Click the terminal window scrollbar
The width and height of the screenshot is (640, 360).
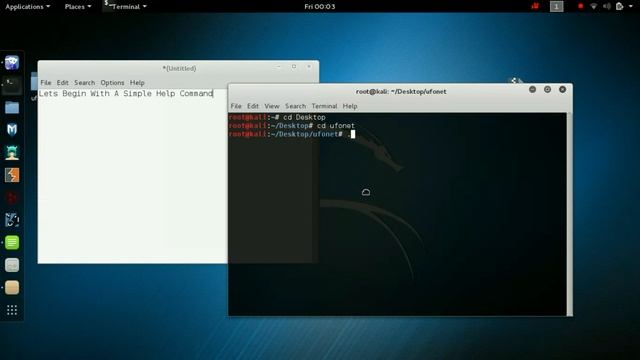[x=569, y=214]
